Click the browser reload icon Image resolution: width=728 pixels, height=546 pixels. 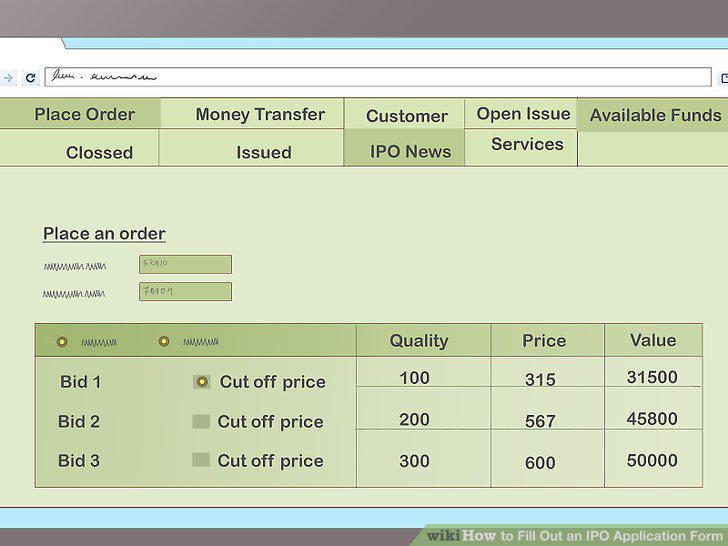point(31,78)
